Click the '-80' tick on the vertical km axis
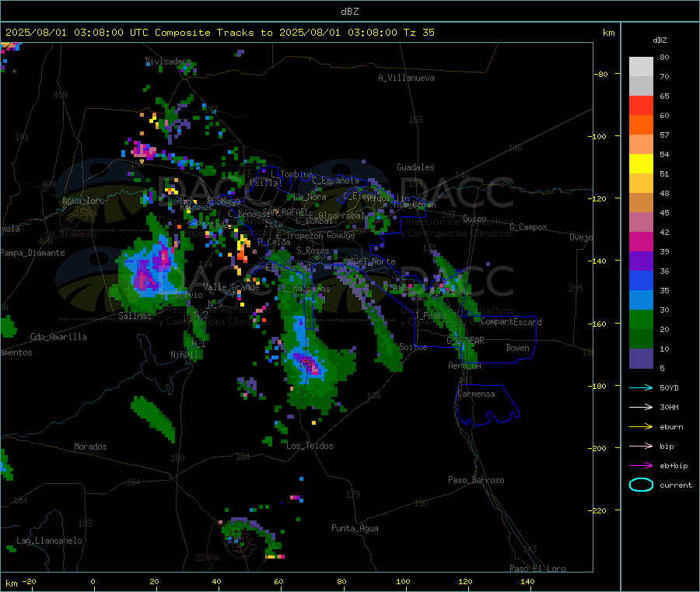 pos(601,74)
